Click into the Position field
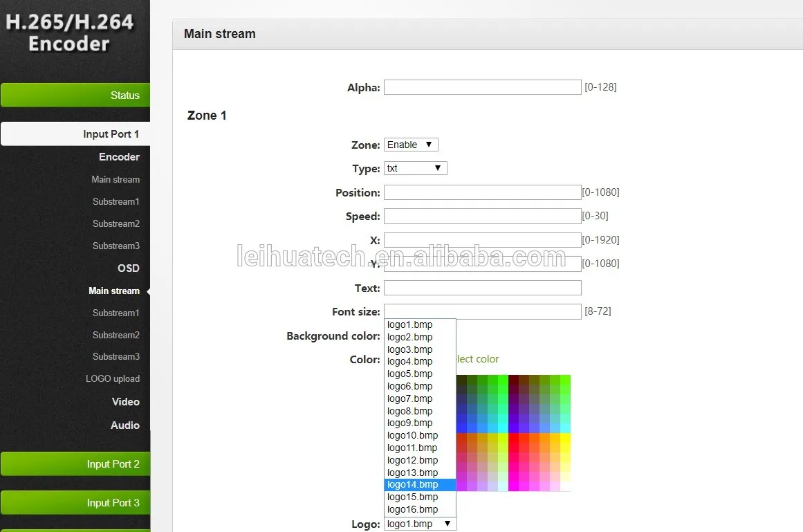Screen dimensions: 803x532 pos(482,192)
